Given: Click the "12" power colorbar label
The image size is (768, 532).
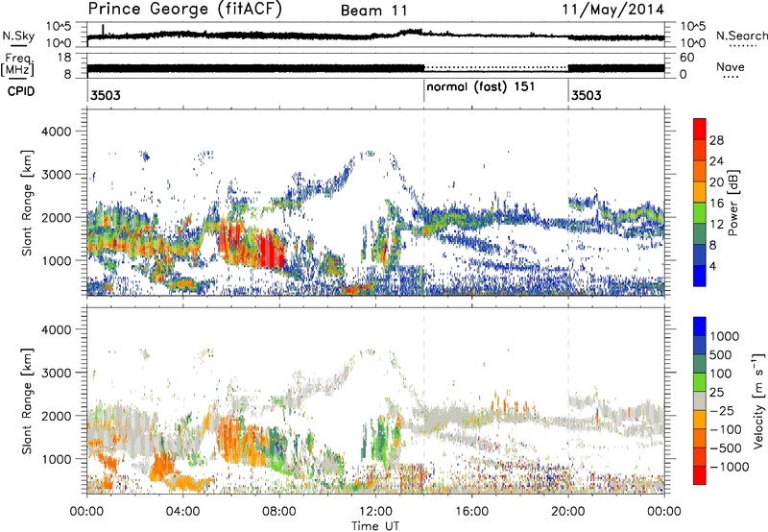Looking at the screenshot, I should (716, 225).
